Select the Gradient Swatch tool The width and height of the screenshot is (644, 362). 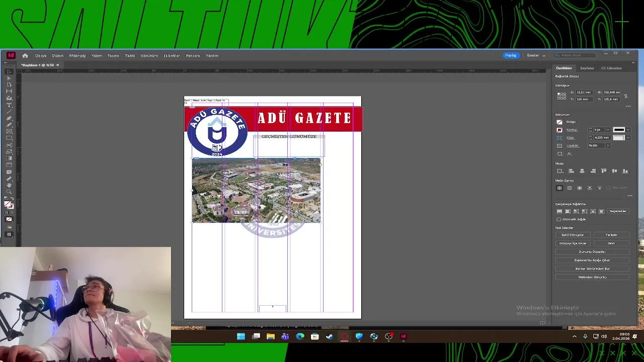point(9,158)
